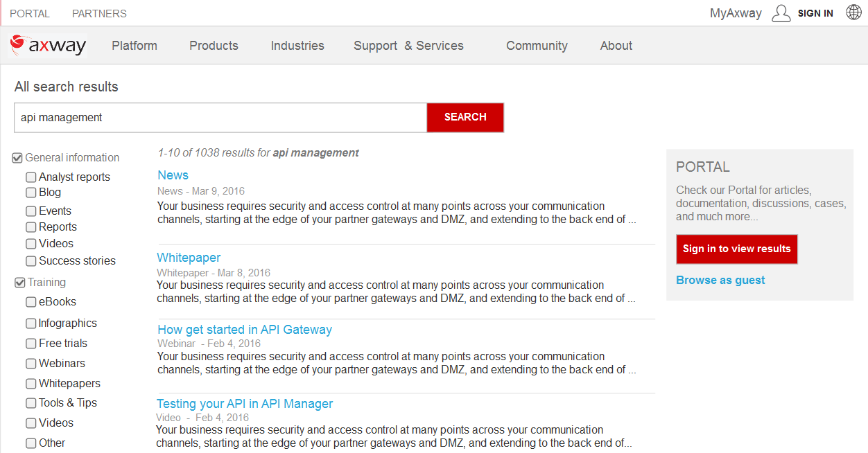Check the Webinars filter box
The image size is (868, 453).
31,364
